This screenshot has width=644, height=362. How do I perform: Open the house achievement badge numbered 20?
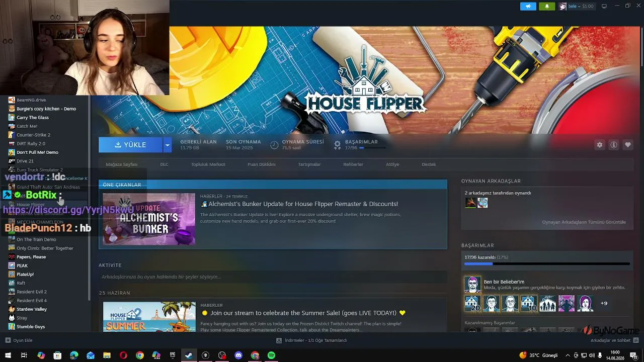pyautogui.click(x=472, y=304)
